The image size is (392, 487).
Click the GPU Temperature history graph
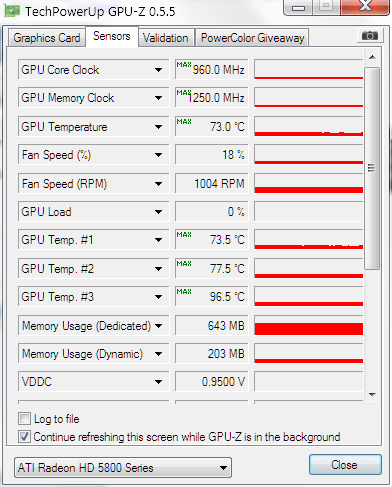tap(309, 126)
